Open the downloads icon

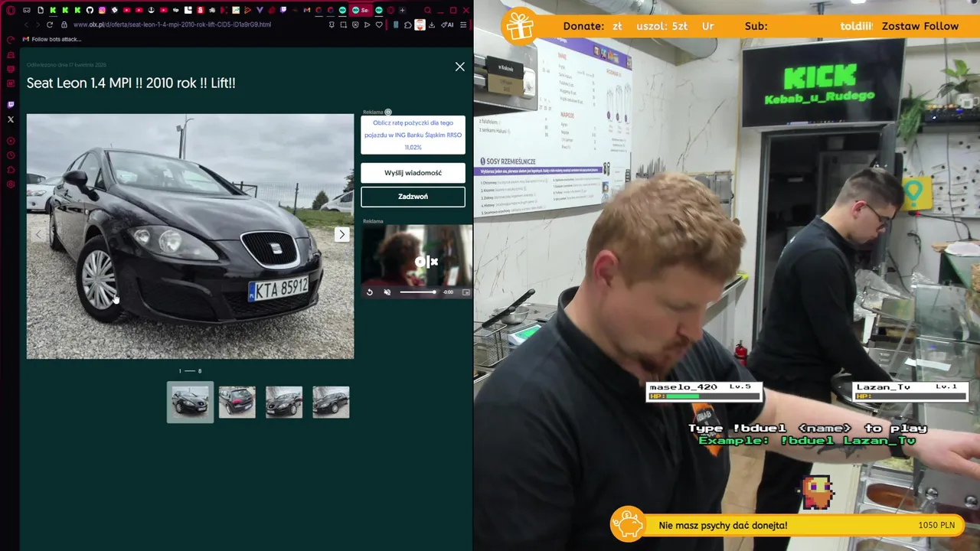[432, 24]
